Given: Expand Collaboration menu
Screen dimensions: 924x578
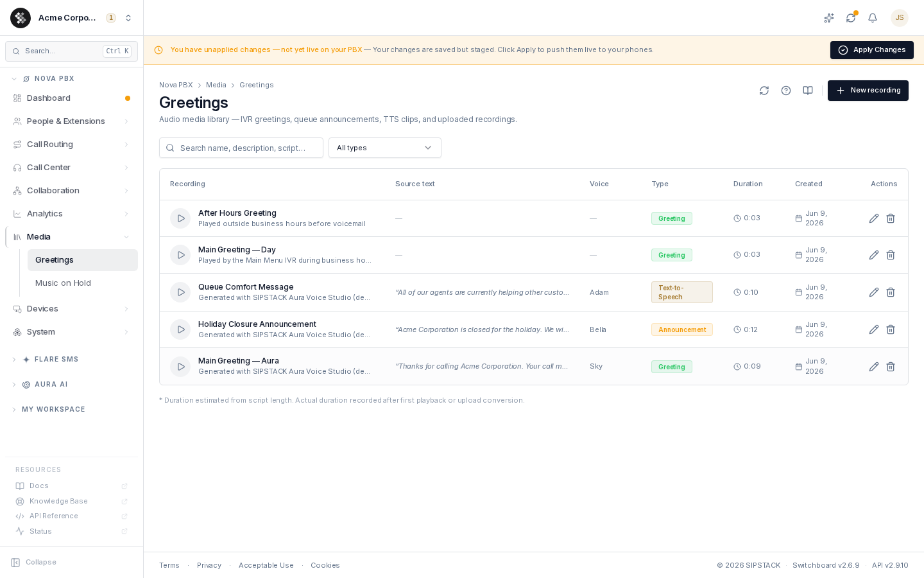Looking at the screenshot, I should (x=71, y=191).
